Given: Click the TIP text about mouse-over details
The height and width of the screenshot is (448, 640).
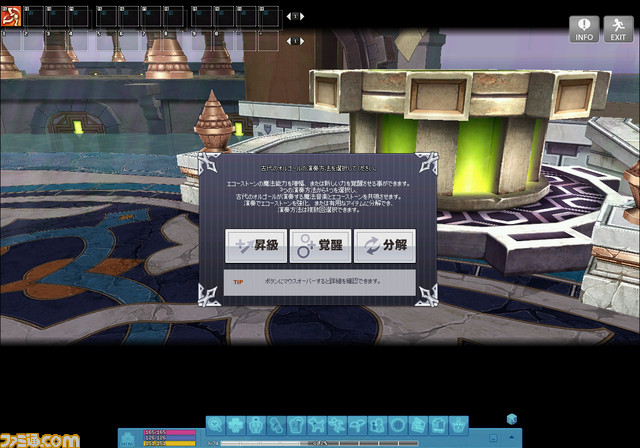Looking at the screenshot, I should [x=322, y=281].
